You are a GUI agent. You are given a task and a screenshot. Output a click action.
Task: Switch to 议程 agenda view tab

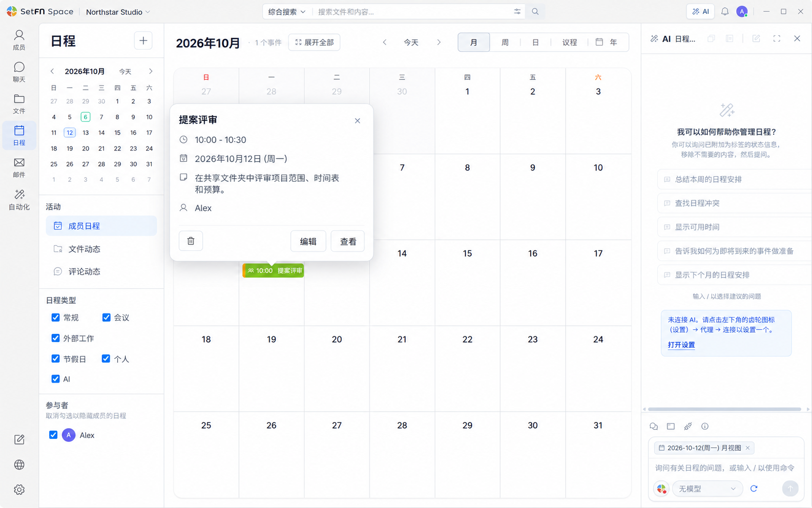pos(569,43)
